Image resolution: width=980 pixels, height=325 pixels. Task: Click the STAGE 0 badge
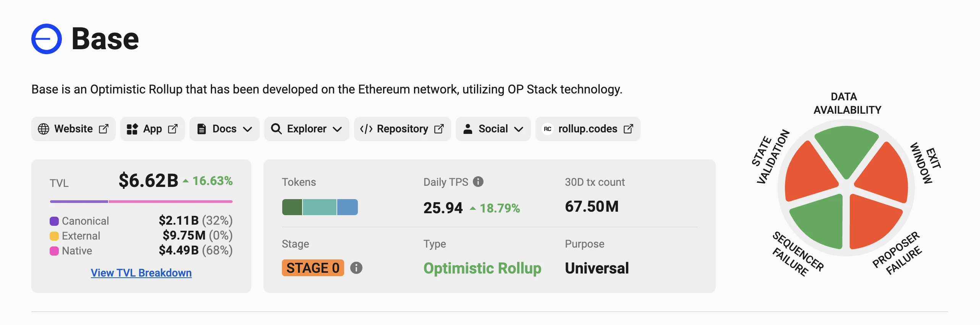313,268
